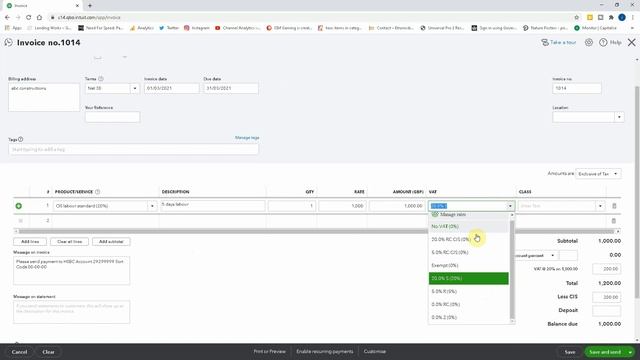Click the Invoice no. field showing 1014
The height and width of the screenshot is (360, 640).
coord(577,88)
